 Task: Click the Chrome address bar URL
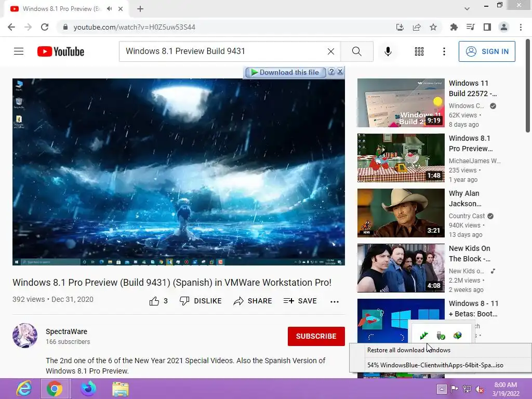pyautogui.click(x=135, y=27)
